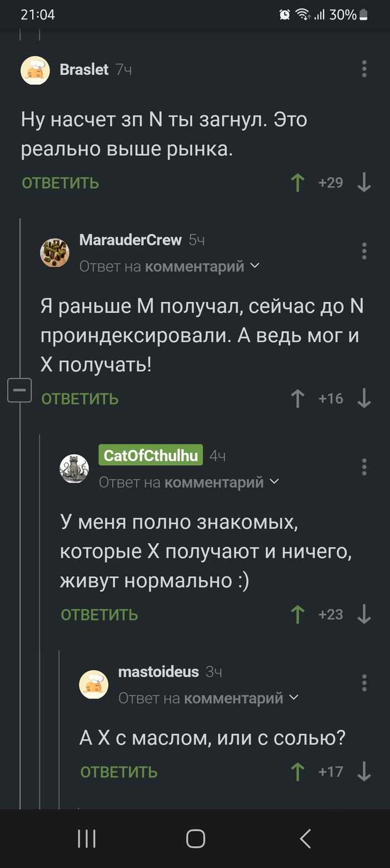390x868 pixels.
Task: Reply to CatOfCthulhu's comment
Action: [99, 614]
